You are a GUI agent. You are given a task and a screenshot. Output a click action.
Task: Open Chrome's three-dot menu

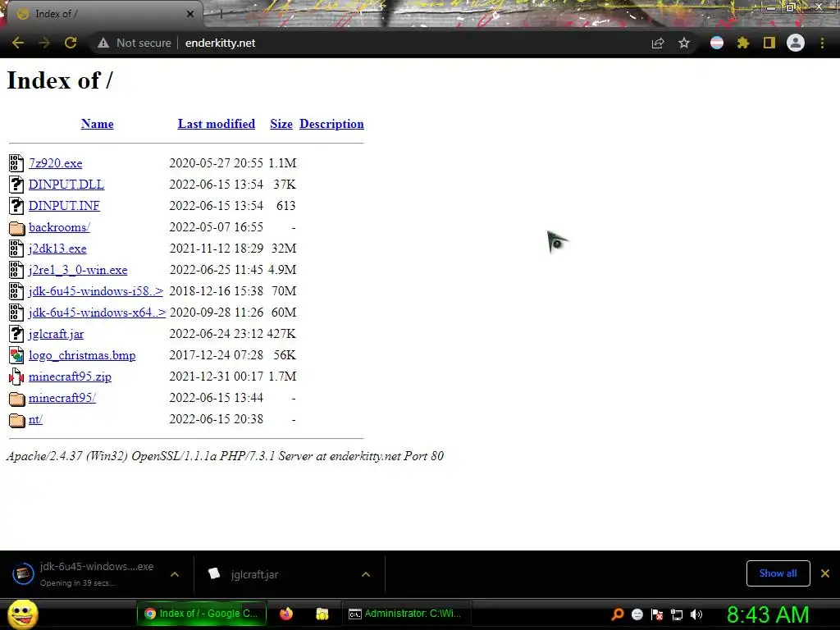click(822, 43)
